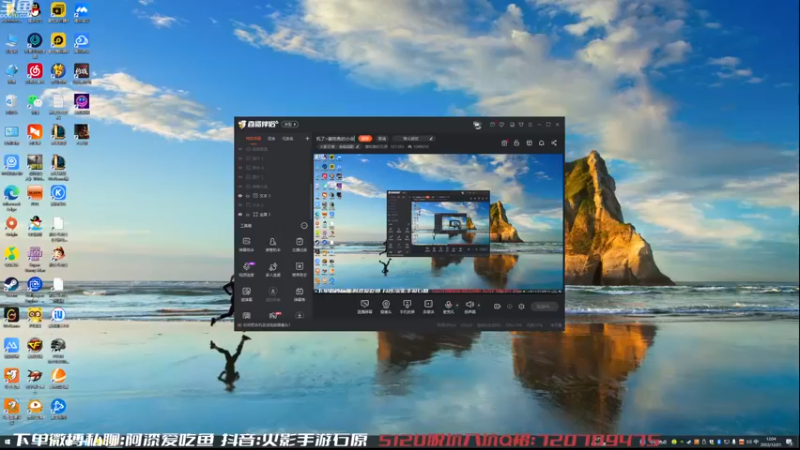Click the start live button at bottom right

coord(544,307)
